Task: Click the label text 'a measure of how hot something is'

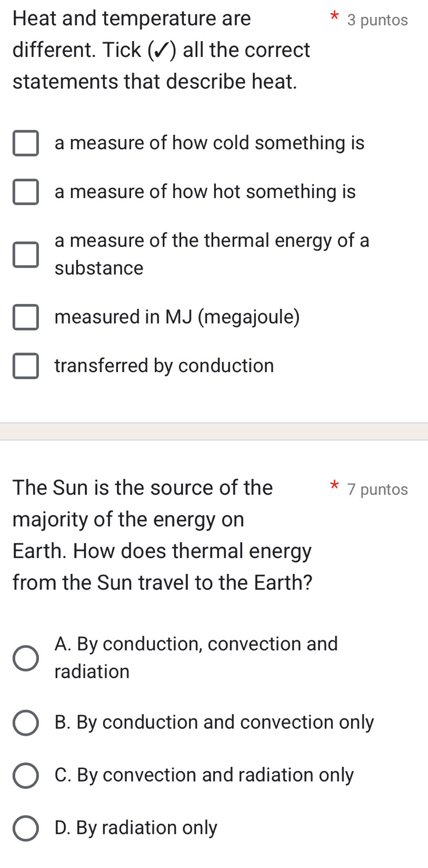Action: click(x=205, y=191)
